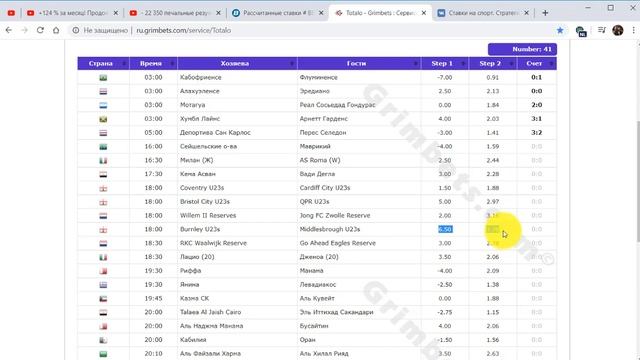The image size is (640, 360).
Task: Select 'Jong FC Zwolle Reserve' cell
Action: pyautogui.click(x=359, y=216)
